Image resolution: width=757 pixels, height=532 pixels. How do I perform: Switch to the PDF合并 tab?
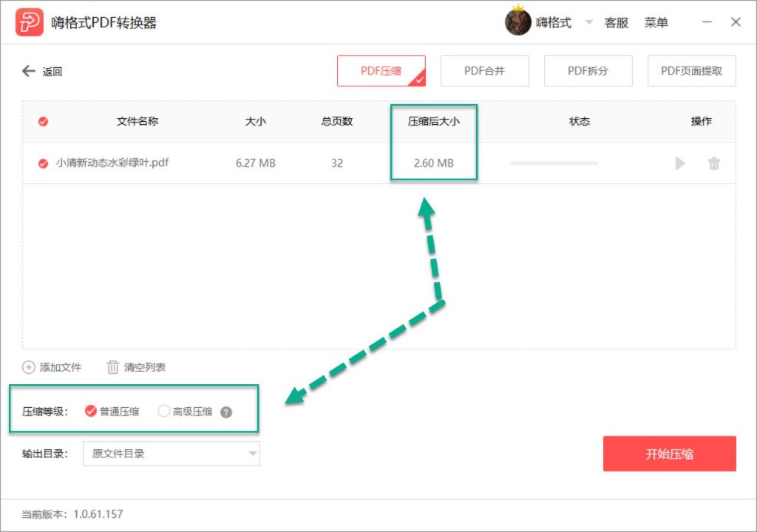485,71
